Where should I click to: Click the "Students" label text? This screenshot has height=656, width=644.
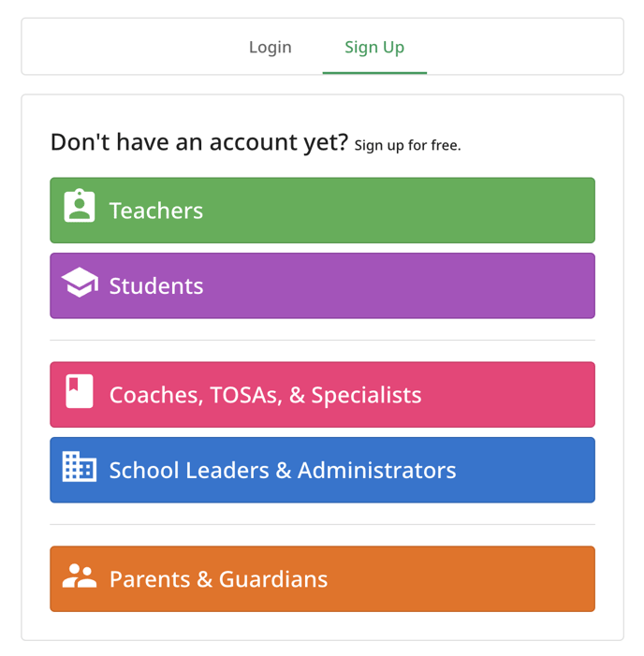tap(156, 285)
